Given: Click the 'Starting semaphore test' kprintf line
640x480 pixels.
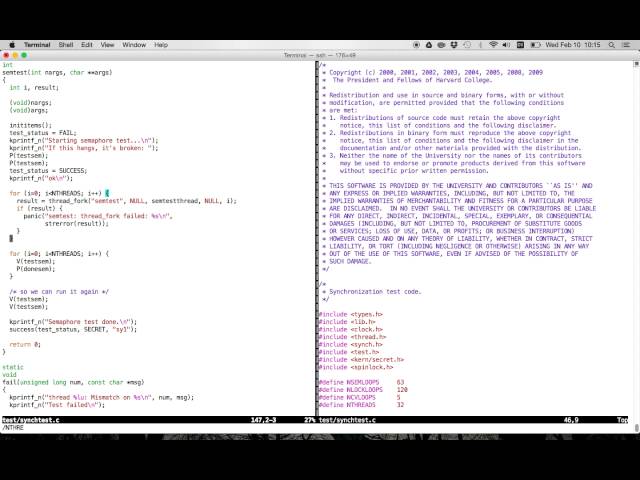Looking at the screenshot, I should (84, 140).
